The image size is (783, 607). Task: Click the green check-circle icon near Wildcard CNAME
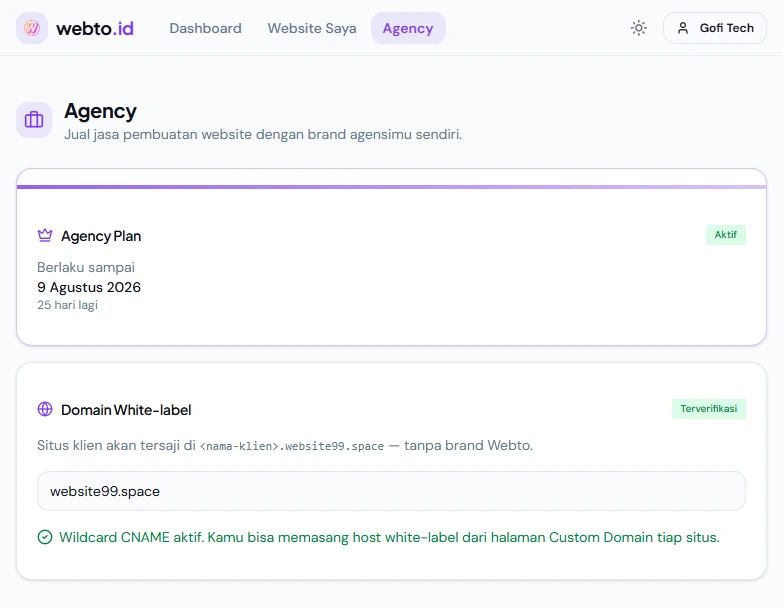tap(45, 537)
